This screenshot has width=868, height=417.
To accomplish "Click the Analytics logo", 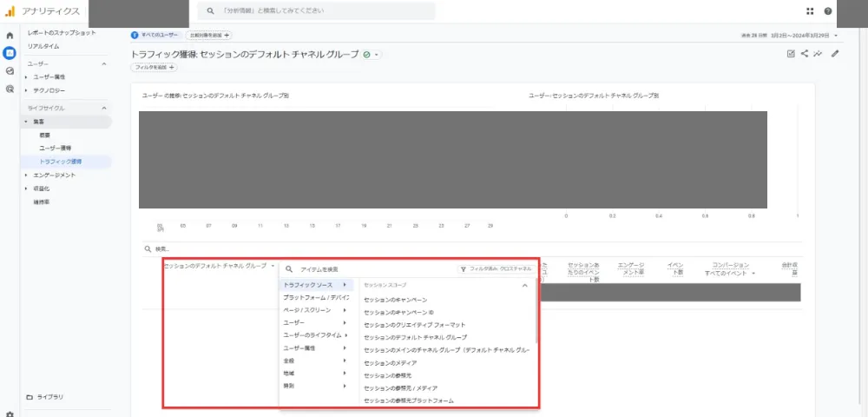I will click(10, 11).
